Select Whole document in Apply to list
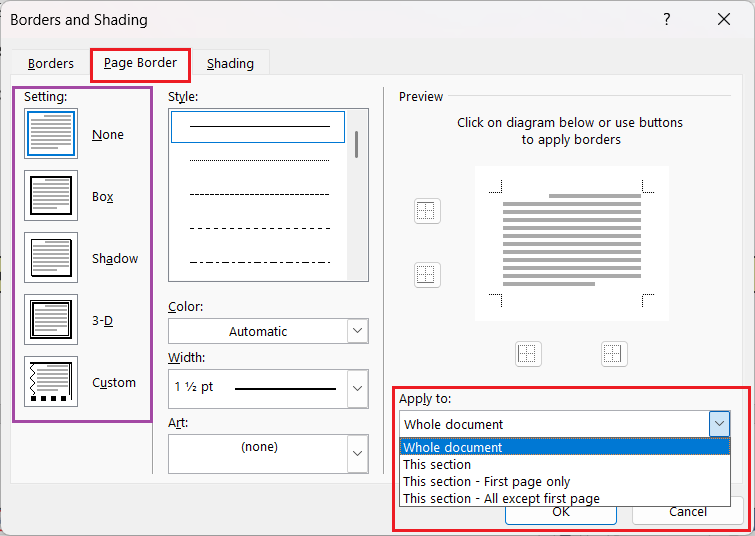Image resolution: width=755 pixels, height=536 pixels. point(565,447)
